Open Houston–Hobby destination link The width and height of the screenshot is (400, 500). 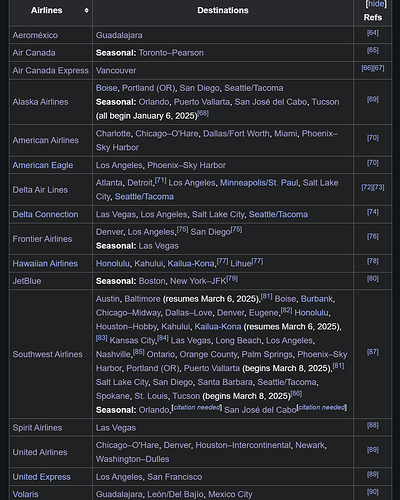pyautogui.click(x=126, y=326)
